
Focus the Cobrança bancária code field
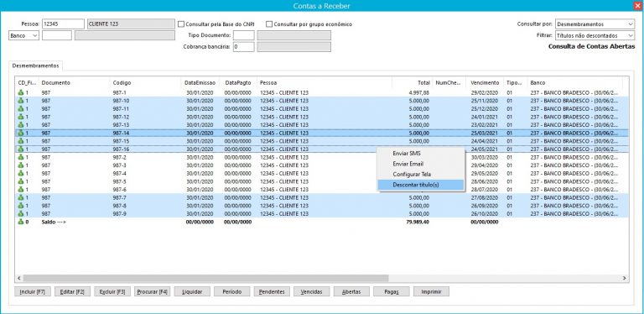click(244, 47)
